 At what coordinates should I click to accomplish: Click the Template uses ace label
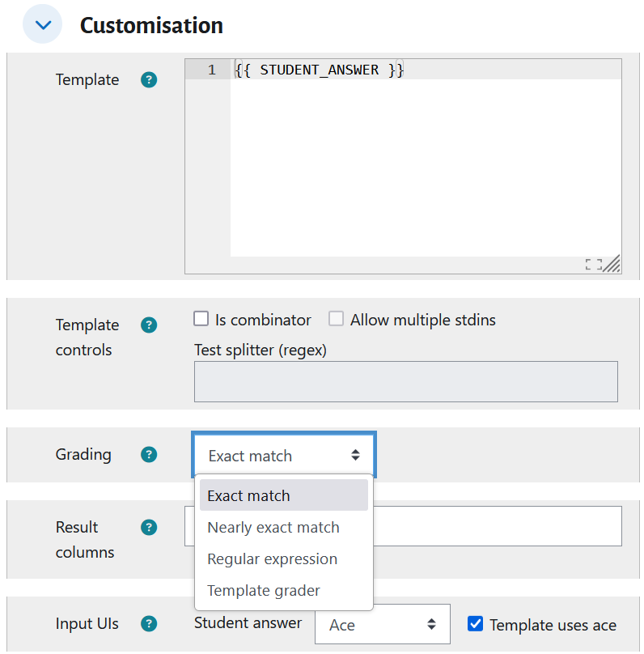(x=553, y=625)
